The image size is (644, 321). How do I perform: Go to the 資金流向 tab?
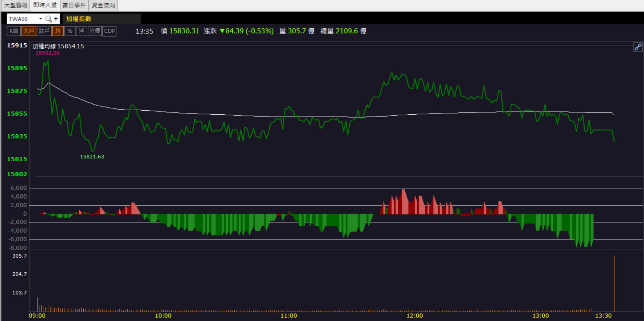103,5
